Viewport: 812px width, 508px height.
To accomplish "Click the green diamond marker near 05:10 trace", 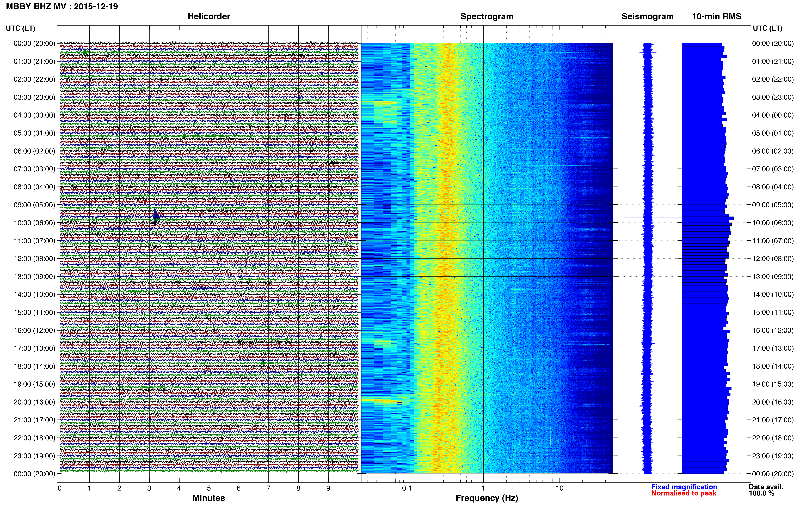I will click(184, 136).
